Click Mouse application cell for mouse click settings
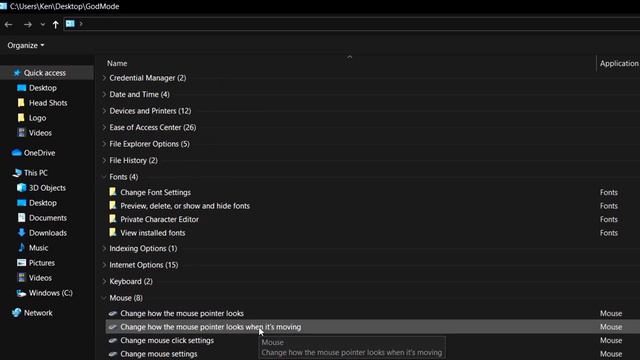The width and height of the screenshot is (640, 360). coord(611,340)
